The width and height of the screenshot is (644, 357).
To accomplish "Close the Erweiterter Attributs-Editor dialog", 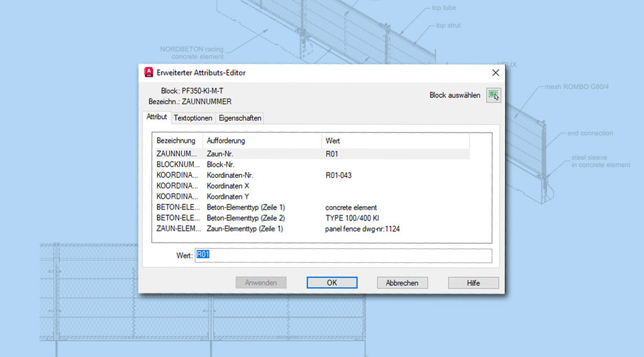I will tap(491, 73).
